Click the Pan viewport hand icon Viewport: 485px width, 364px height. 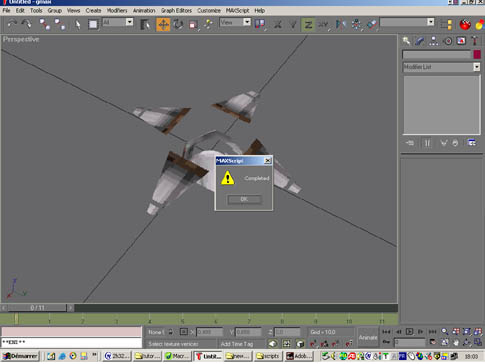click(x=456, y=342)
